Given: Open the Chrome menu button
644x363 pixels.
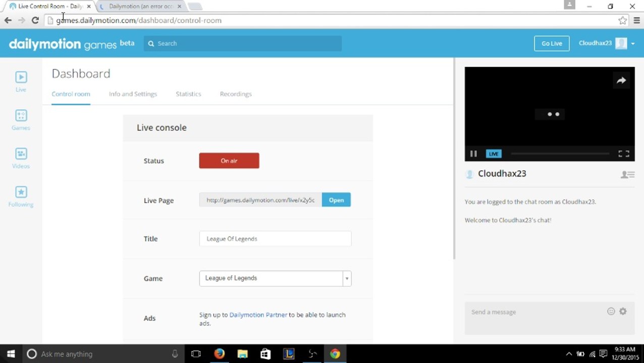Looking at the screenshot, I should point(636,20).
